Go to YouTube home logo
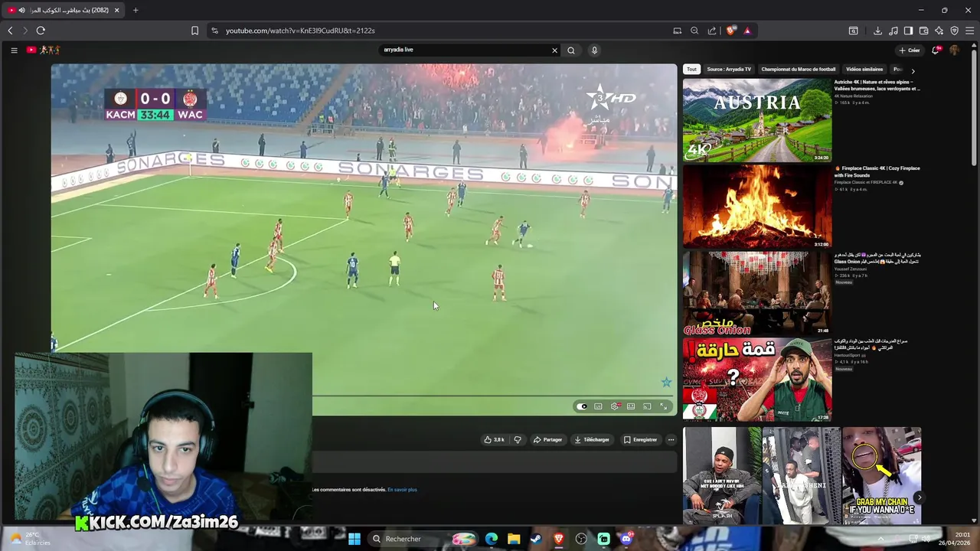 [x=43, y=51]
